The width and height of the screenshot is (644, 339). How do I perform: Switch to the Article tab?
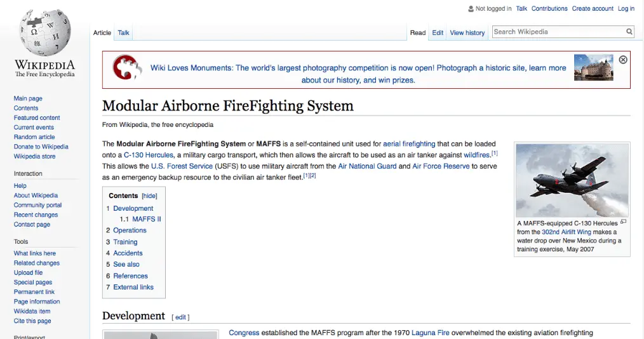click(x=102, y=33)
